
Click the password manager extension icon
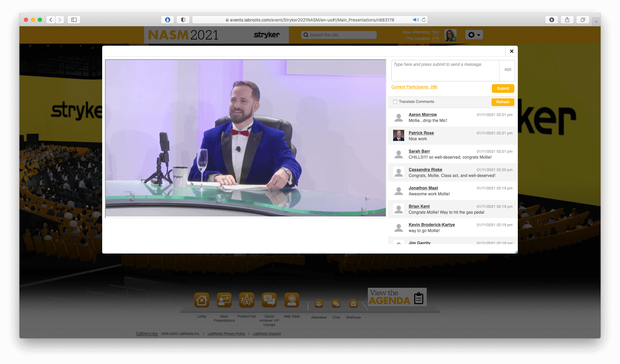pos(168,20)
